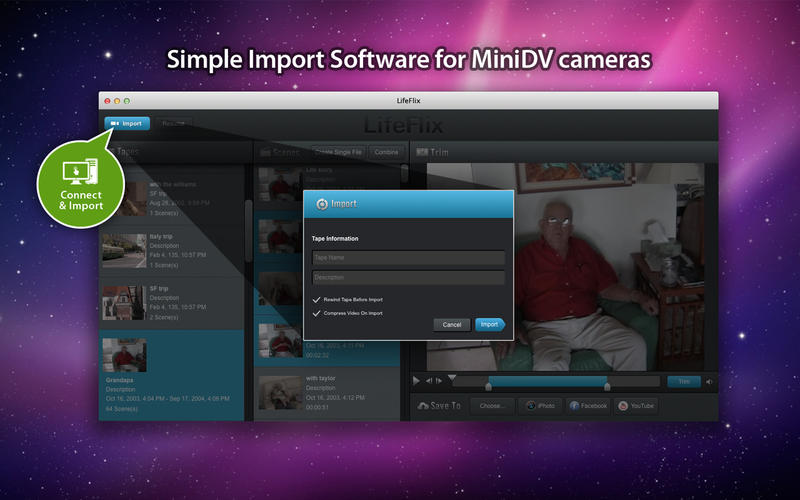Screen dimensions: 800x500
Task: Toggle Rewind Tape Before Import checkbox
Action: tap(317, 299)
